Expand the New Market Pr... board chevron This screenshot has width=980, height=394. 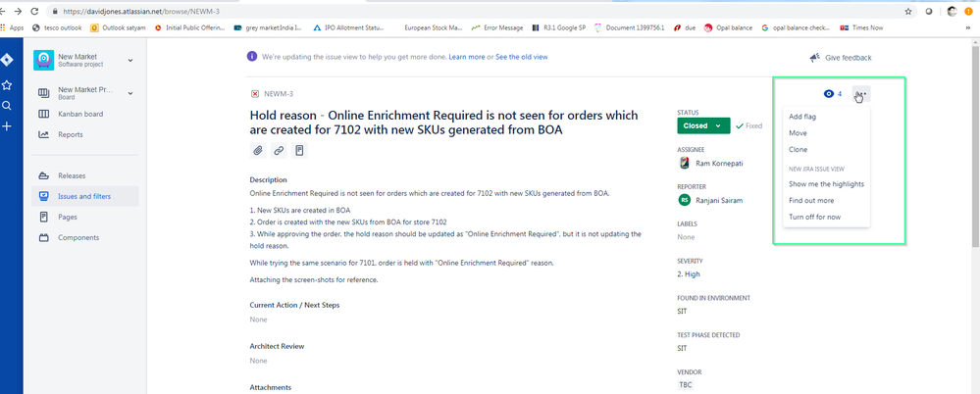click(x=130, y=93)
